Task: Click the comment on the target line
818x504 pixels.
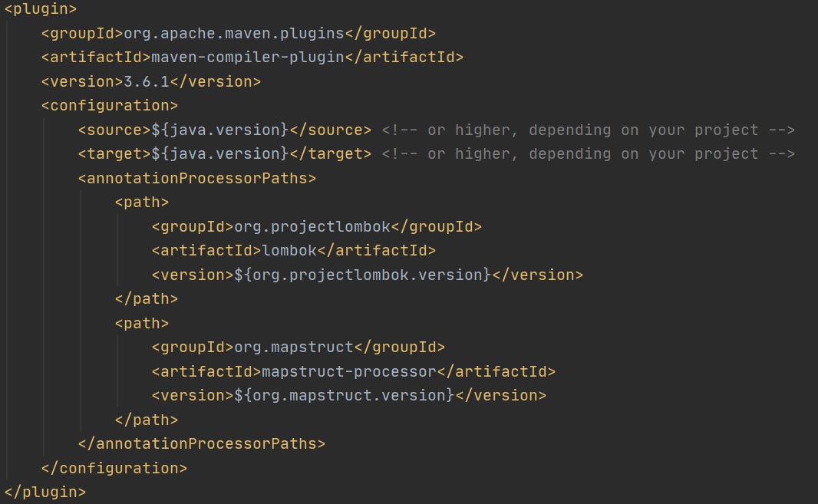Action: (x=588, y=154)
